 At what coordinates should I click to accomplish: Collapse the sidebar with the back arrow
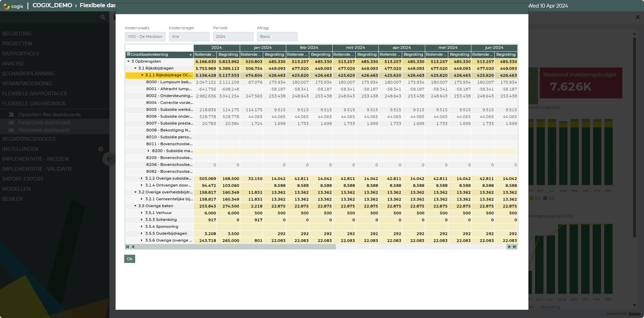(109, 159)
